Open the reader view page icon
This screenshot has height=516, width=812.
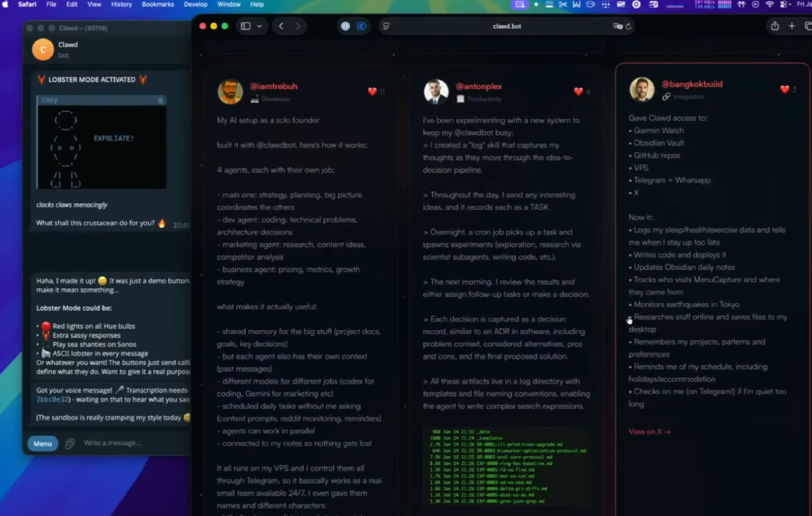click(386, 26)
